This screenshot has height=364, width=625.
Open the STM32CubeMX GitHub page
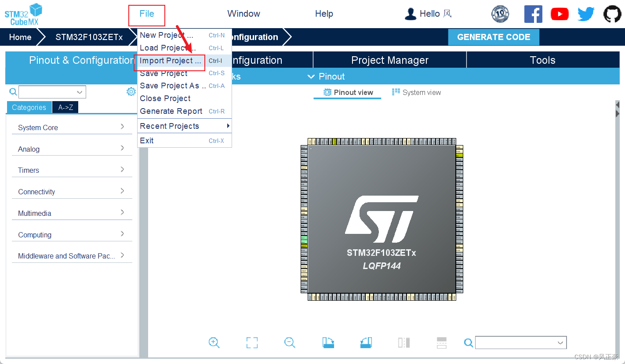[x=612, y=14]
